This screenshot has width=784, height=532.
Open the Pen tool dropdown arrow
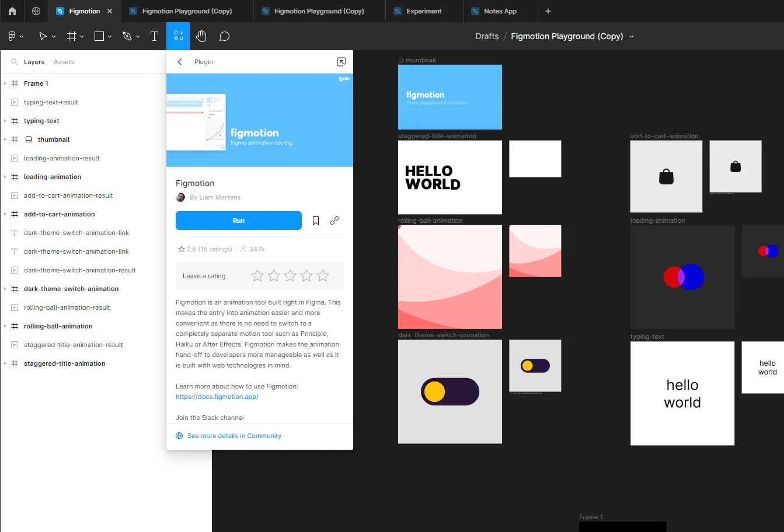pyautogui.click(x=138, y=37)
